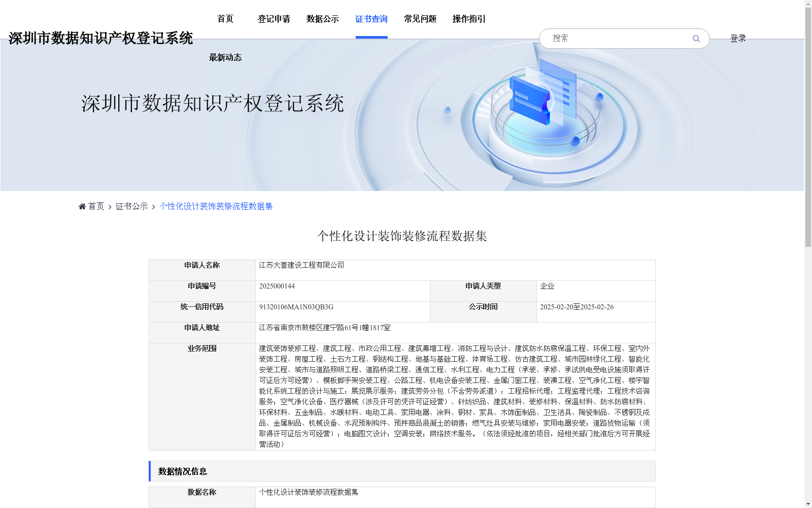Click applicant name 江苏大誉建设工程有限公司
Viewport: 812px width, 508px height.
click(301, 265)
